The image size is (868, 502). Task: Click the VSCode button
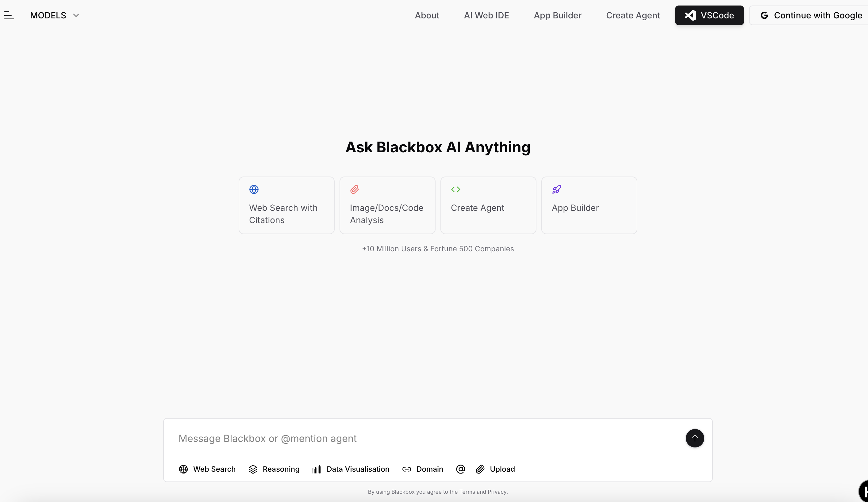[709, 16]
